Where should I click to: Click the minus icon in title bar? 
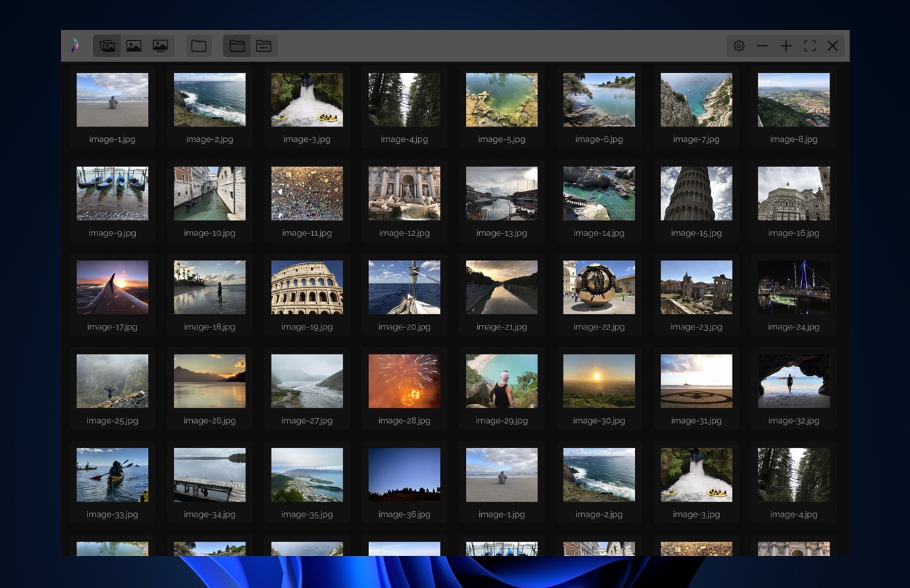click(762, 46)
